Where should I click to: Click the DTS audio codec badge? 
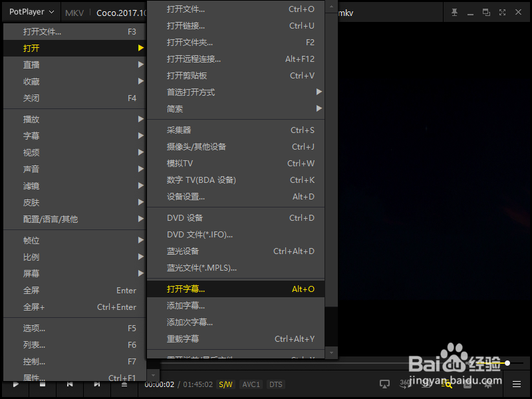click(275, 384)
